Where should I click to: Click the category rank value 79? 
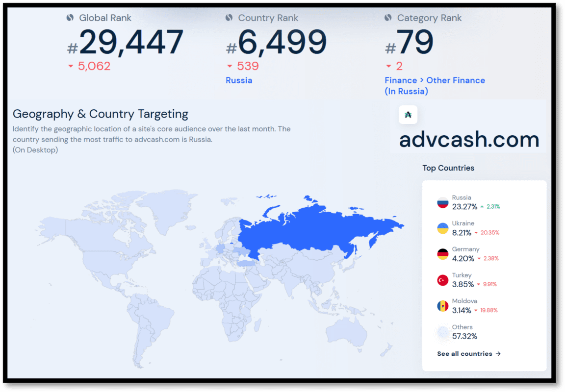415,43
